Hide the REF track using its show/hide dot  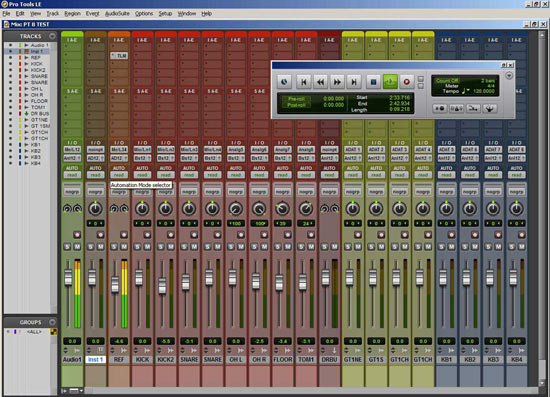(x=11, y=58)
